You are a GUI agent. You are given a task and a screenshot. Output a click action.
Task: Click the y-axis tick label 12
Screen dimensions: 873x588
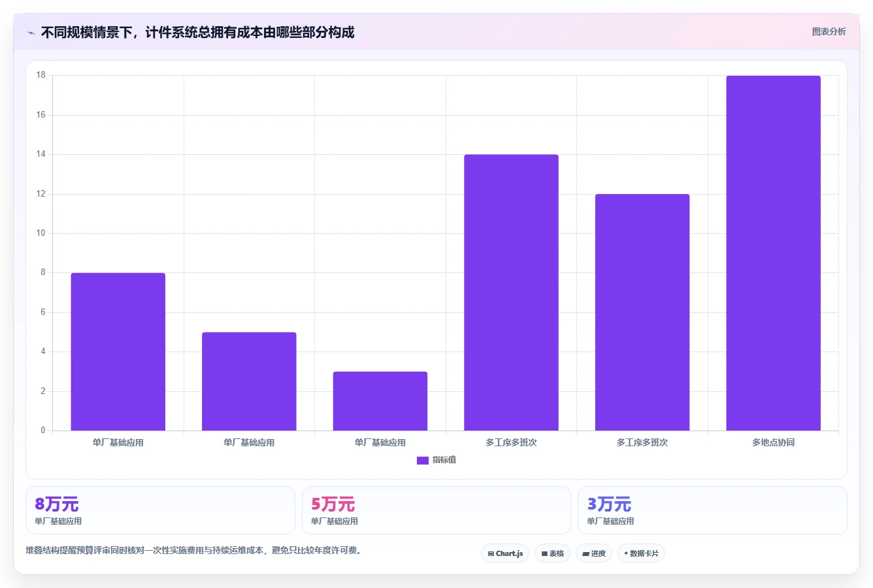point(41,194)
